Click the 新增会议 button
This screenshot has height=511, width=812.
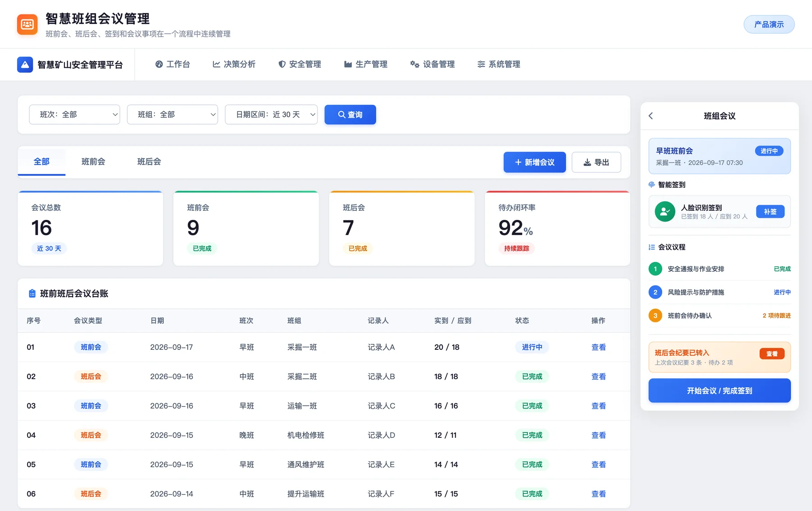click(535, 162)
